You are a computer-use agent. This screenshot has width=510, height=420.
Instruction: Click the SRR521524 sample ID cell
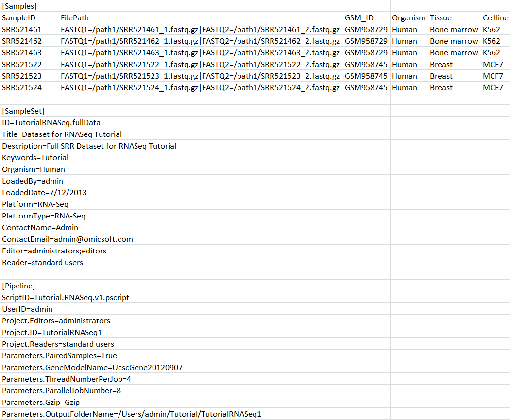tap(30, 88)
